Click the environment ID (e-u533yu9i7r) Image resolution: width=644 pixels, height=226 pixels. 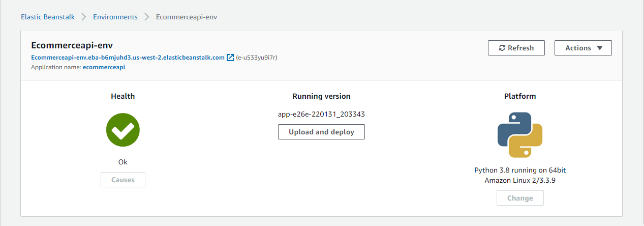tap(257, 58)
